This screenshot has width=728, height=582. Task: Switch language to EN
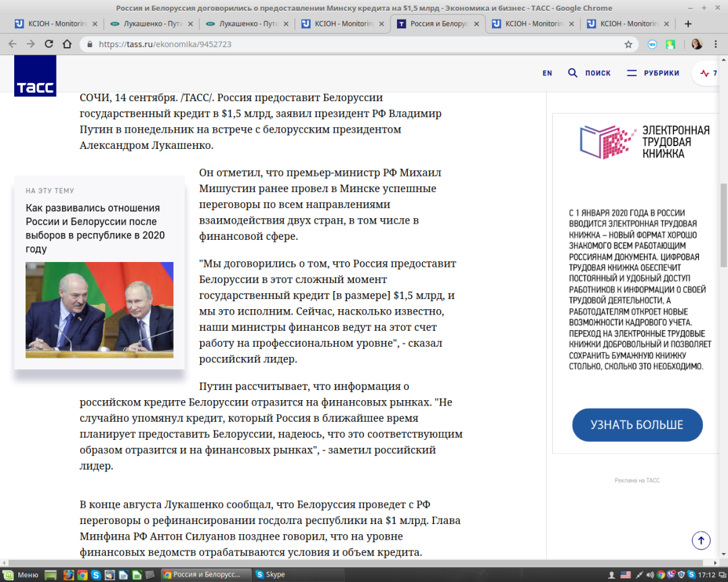tap(547, 73)
